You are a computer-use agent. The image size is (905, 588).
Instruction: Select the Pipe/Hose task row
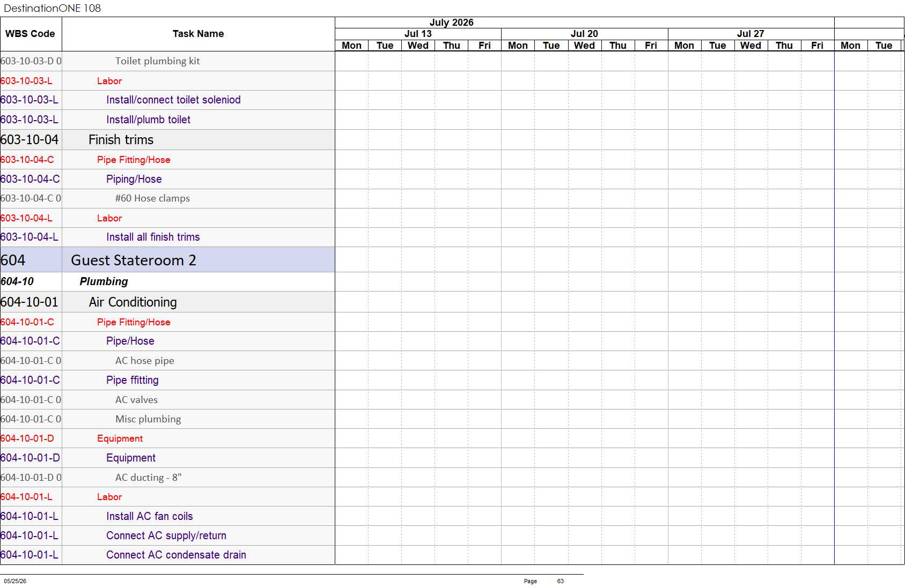click(167, 341)
